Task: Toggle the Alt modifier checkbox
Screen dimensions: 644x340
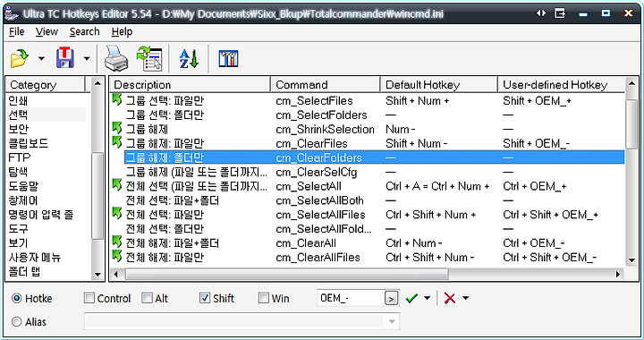Action: [147, 298]
